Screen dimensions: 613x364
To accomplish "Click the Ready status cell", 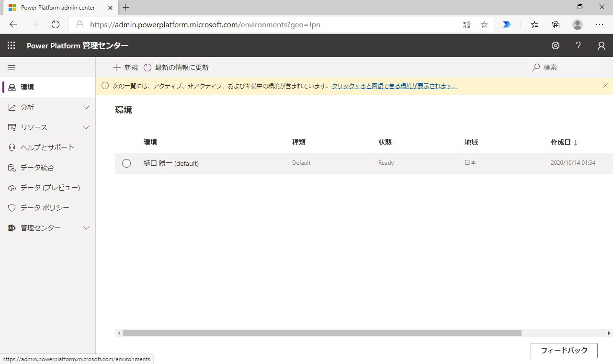I will 386,163.
